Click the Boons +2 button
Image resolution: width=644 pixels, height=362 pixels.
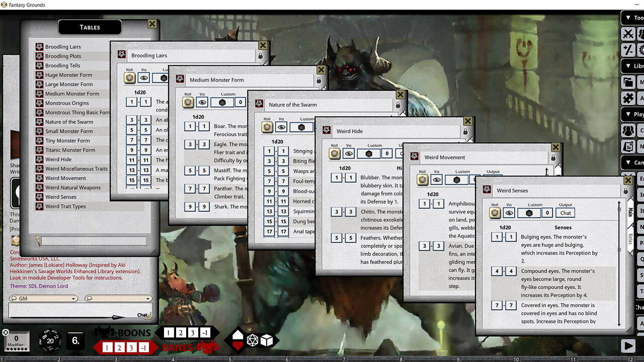(x=181, y=332)
